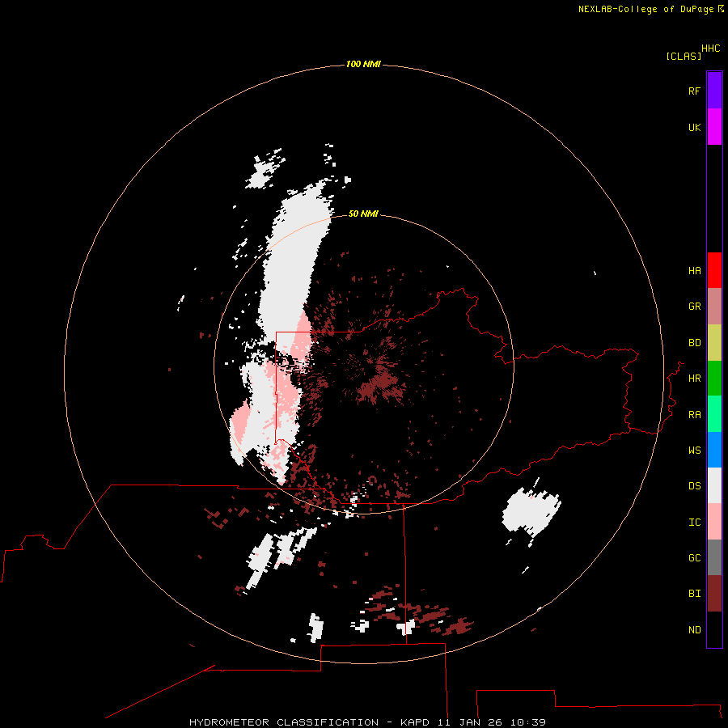This screenshot has height=728, width=728.
Task: Click the 50 NMI range ring label
Action: point(363,214)
